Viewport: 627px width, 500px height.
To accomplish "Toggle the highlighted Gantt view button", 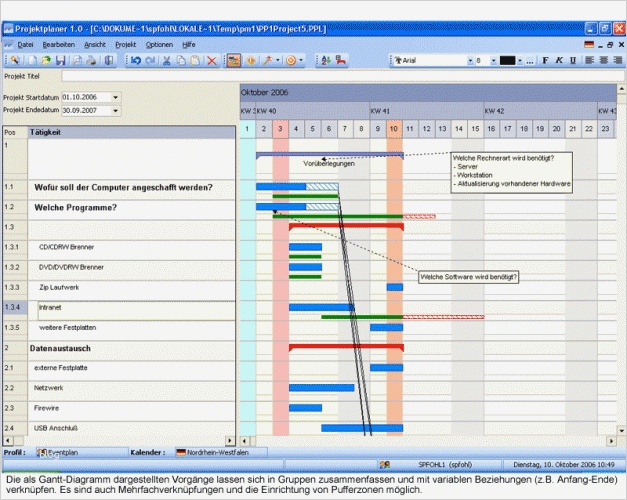I will (234, 60).
